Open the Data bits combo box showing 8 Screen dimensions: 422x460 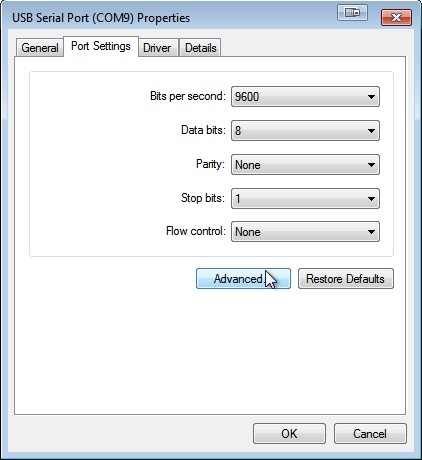coord(305,131)
